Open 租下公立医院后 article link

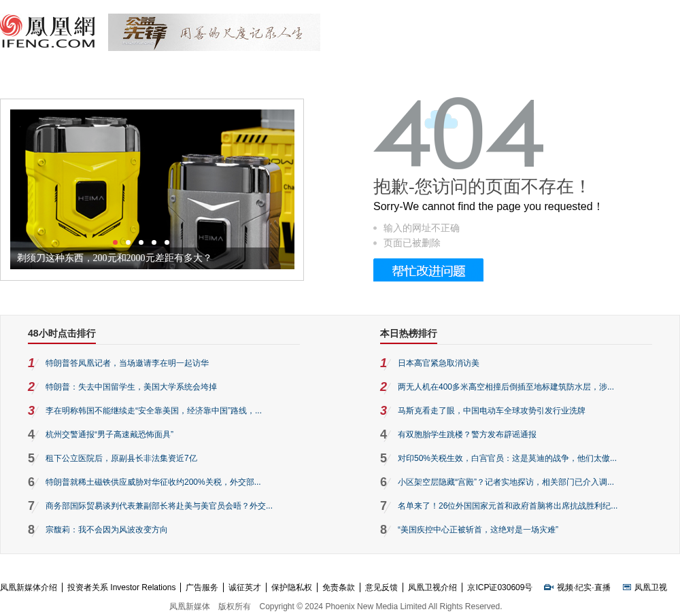point(122,458)
